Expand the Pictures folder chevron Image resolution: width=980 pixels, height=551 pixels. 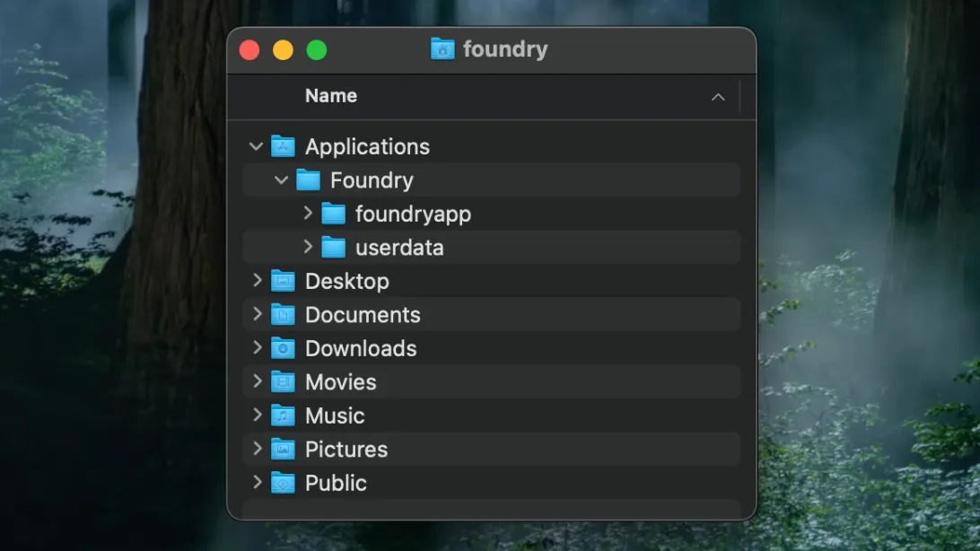click(257, 449)
